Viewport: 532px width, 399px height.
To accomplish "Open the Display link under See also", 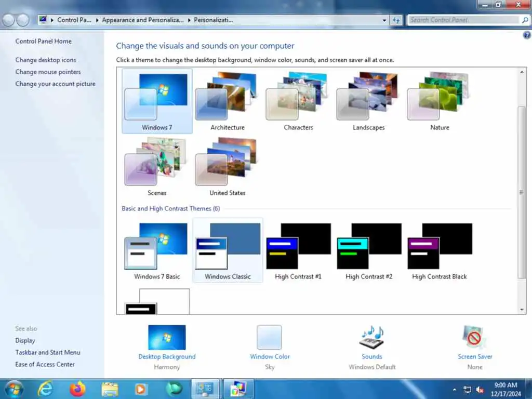I will [x=25, y=340].
